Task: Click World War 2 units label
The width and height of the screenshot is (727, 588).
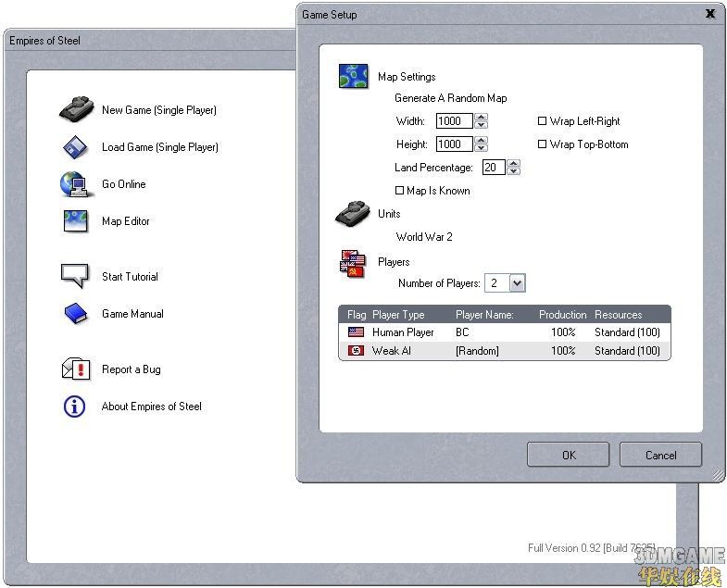Action: [x=424, y=237]
